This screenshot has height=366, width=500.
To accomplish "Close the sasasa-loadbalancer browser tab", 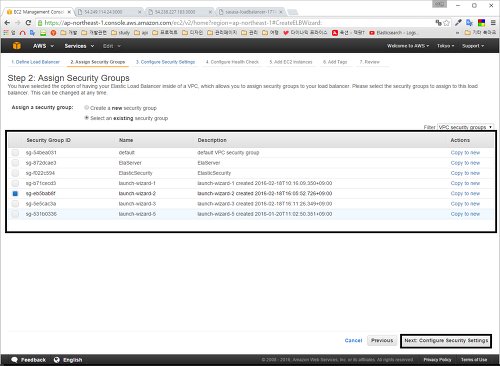I will click(281, 12).
